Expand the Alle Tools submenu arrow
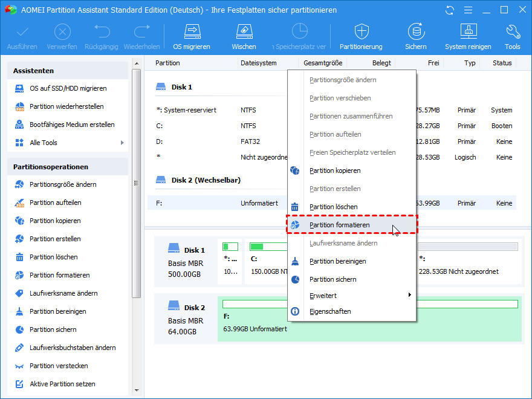This screenshot has height=399, width=532. [122, 143]
